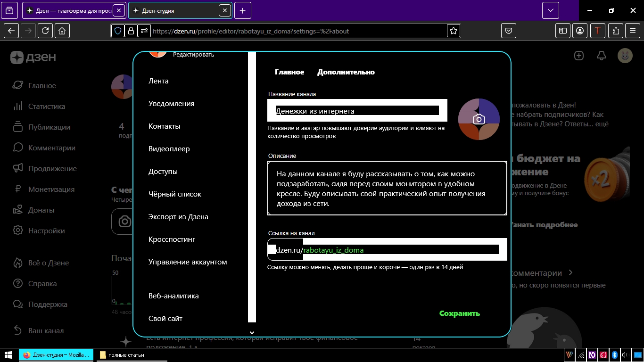
Task: Close the Дзен-студия browser tab
Action: (x=225, y=10)
